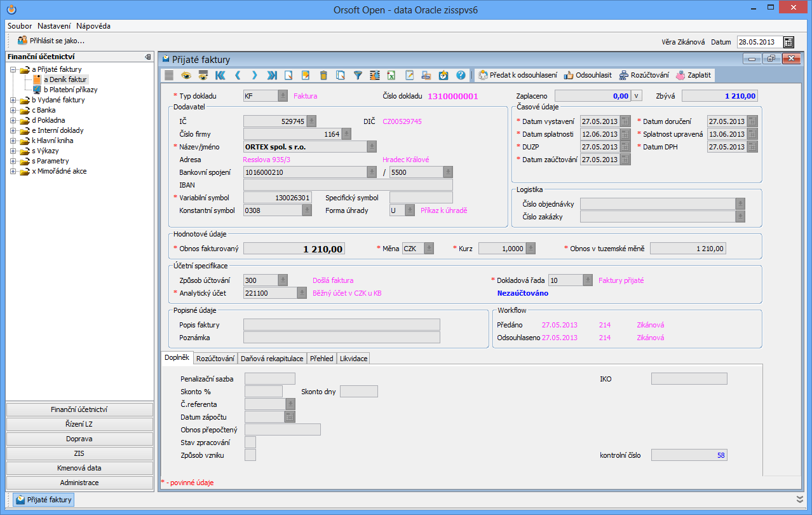Click the print icon in toolbar
812x515 pixels.
[426, 75]
